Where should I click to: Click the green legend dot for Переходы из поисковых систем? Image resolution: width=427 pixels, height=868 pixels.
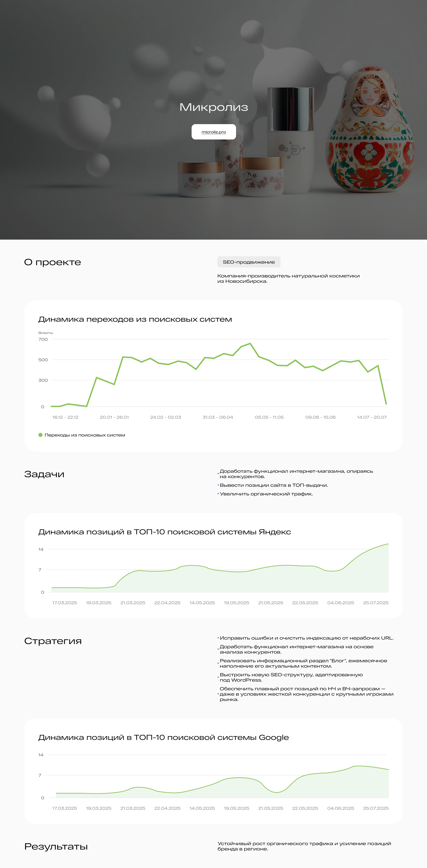tap(40, 435)
